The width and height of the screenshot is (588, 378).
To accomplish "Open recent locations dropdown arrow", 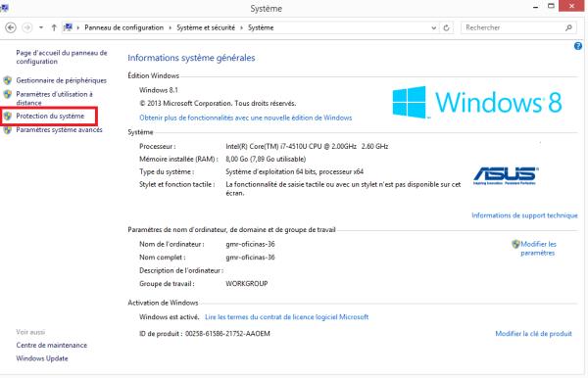I will (x=41, y=27).
